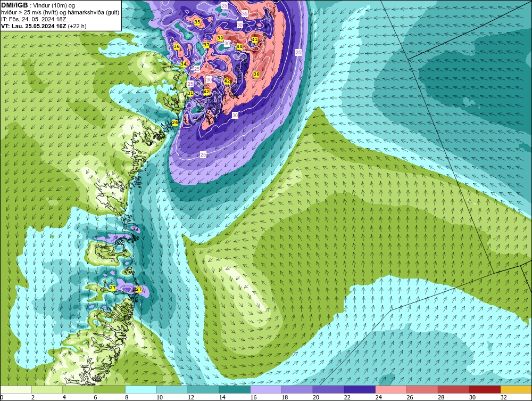Image resolution: width=532 pixels, height=401 pixels.
Task: Select the 10–12 m/s light teal legend swatch
Action: pos(172,389)
